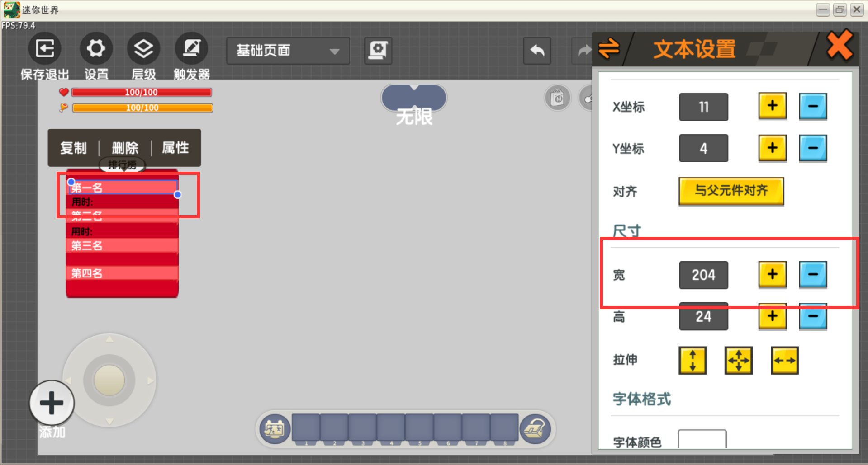Expand the 基础页面 page dropdown
The width and height of the screenshot is (868, 465).
pos(288,51)
